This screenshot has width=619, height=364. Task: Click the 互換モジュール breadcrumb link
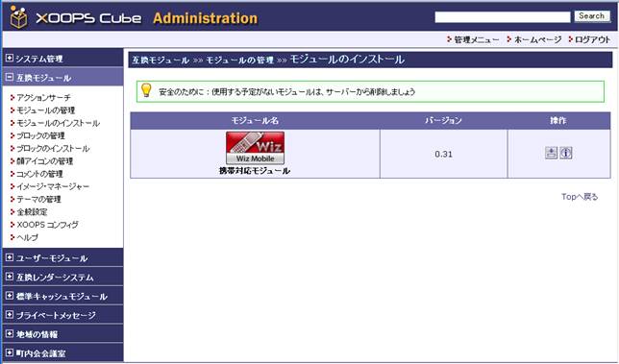161,61
